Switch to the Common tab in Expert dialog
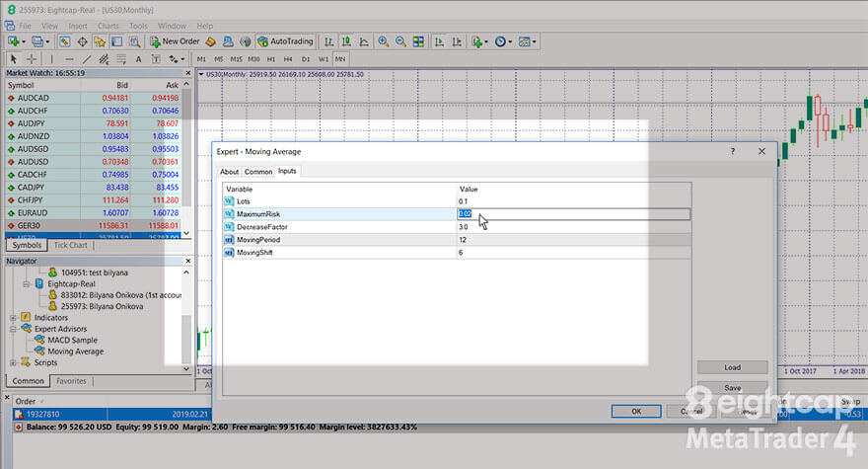The width and height of the screenshot is (868, 469). point(258,172)
